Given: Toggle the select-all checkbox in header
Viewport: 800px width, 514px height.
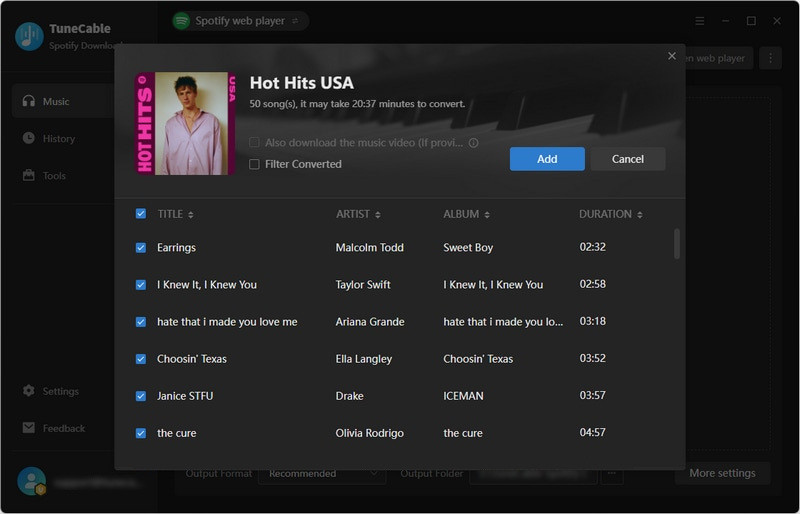Looking at the screenshot, I should pyautogui.click(x=141, y=214).
